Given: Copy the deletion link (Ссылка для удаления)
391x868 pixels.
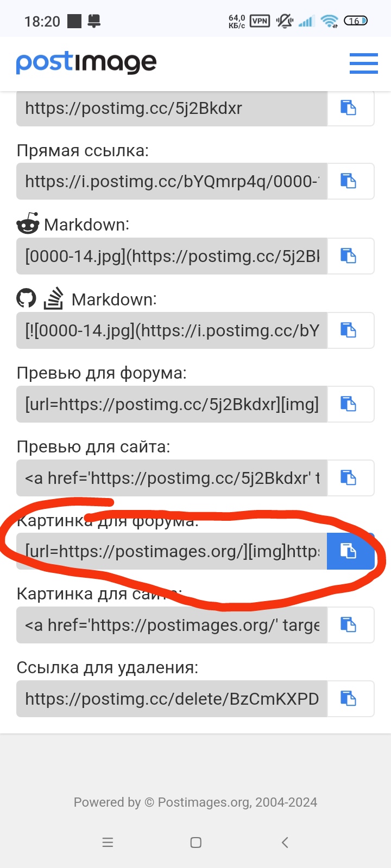Looking at the screenshot, I should (x=350, y=699).
